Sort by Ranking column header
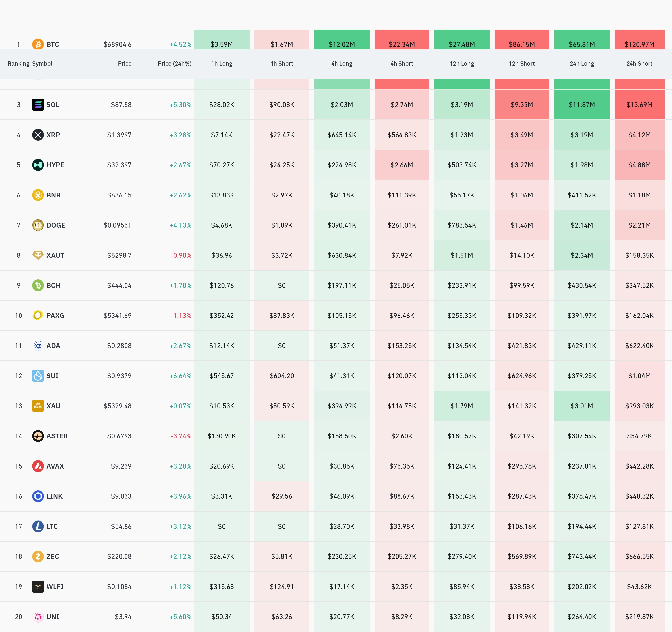 (18, 63)
